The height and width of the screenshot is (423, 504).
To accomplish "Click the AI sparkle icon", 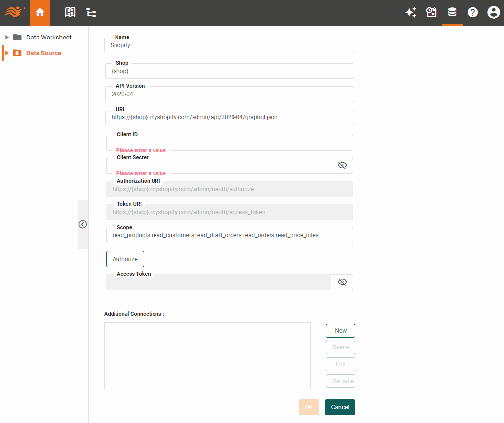I will [411, 12].
